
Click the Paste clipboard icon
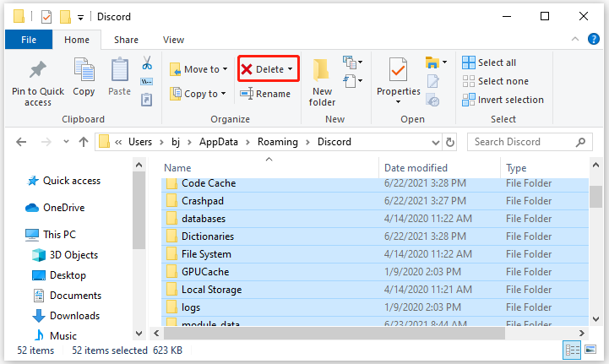click(119, 69)
